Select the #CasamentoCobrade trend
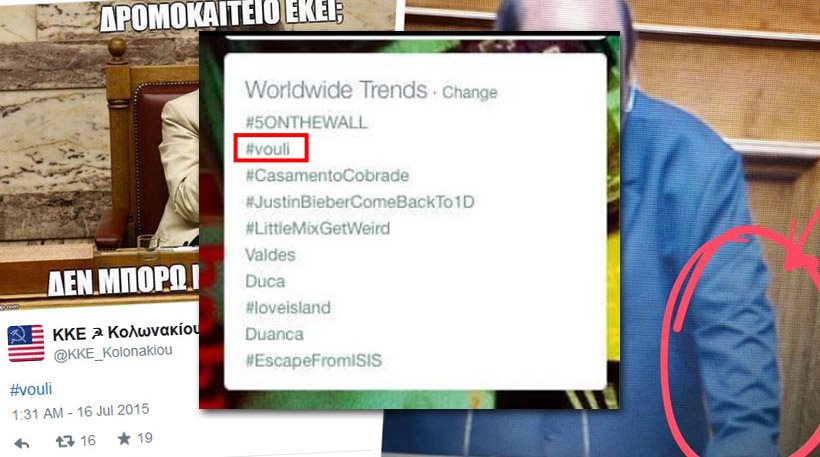 pyautogui.click(x=327, y=175)
